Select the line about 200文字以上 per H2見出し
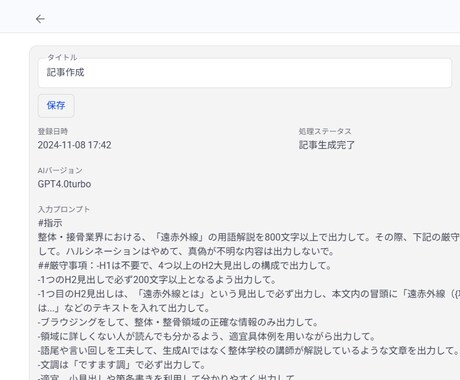Screen dimensions: 460x380 [157, 279]
